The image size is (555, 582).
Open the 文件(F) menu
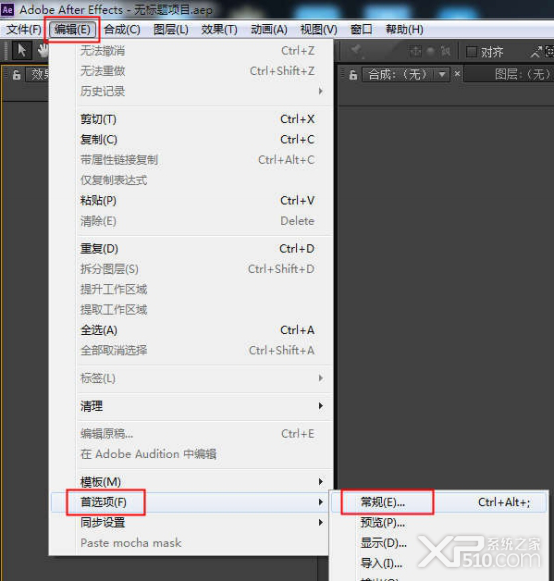pyautogui.click(x=24, y=29)
